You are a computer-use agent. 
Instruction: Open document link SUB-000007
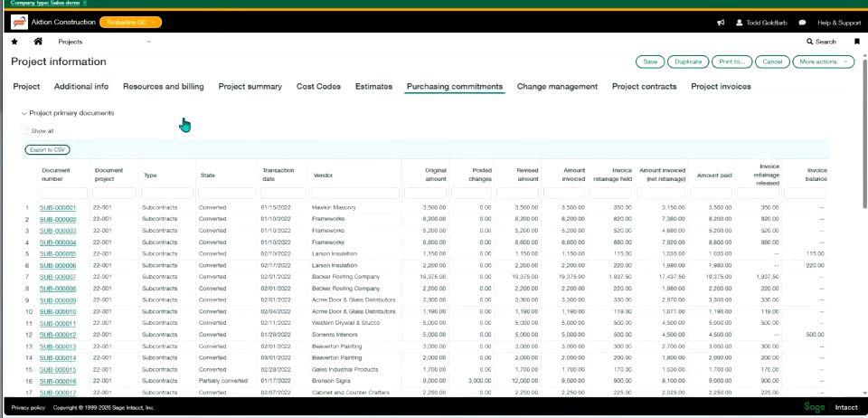(x=58, y=278)
